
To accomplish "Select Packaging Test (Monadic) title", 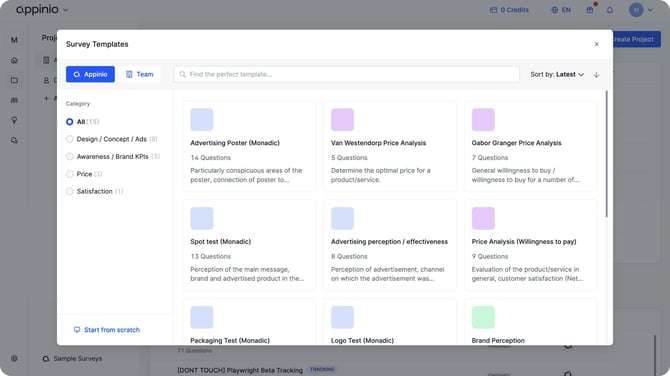I will point(230,341).
